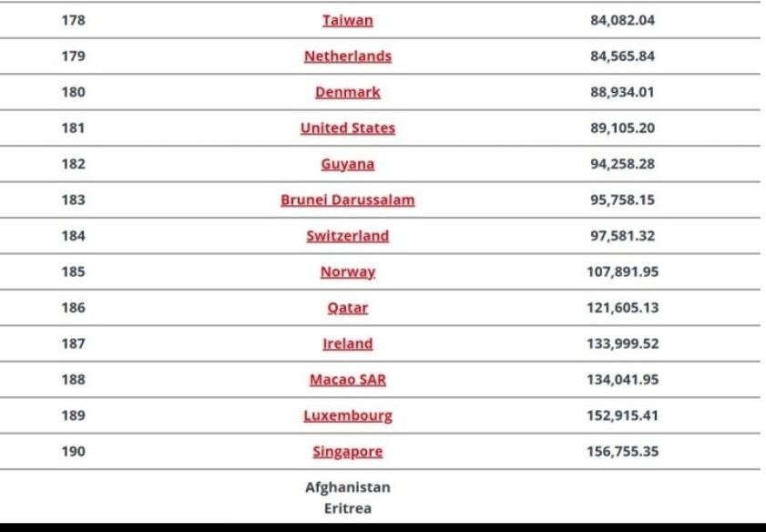This screenshot has height=532, width=766.
Task: Click the Eritrea text entry
Action: pyautogui.click(x=347, y=508)
